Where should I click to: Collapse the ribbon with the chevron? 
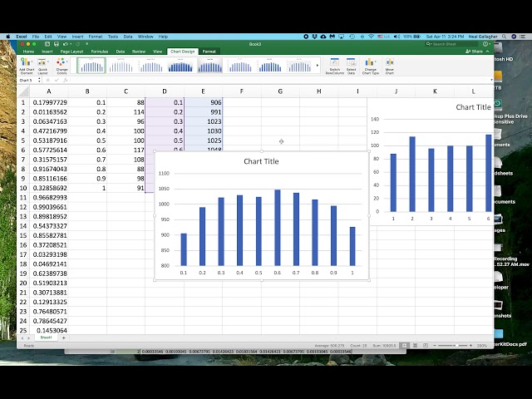pyautogui.click(x=488, y=52)
